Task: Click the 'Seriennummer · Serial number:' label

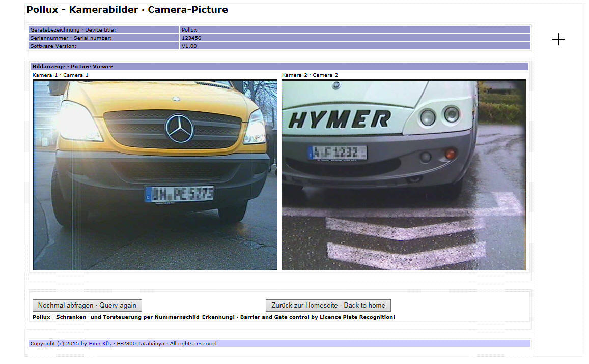Action: (71, 38)
